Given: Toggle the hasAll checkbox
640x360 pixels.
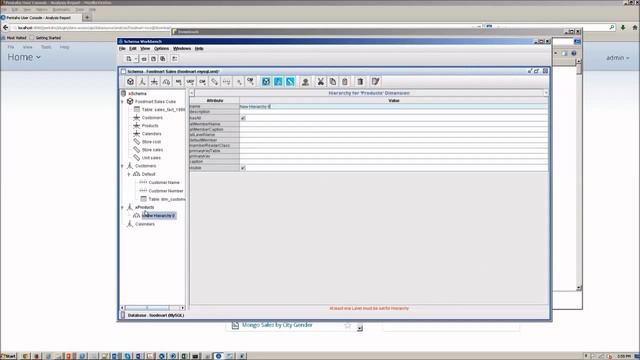Looking at the screenshot, I should [243, 118].
